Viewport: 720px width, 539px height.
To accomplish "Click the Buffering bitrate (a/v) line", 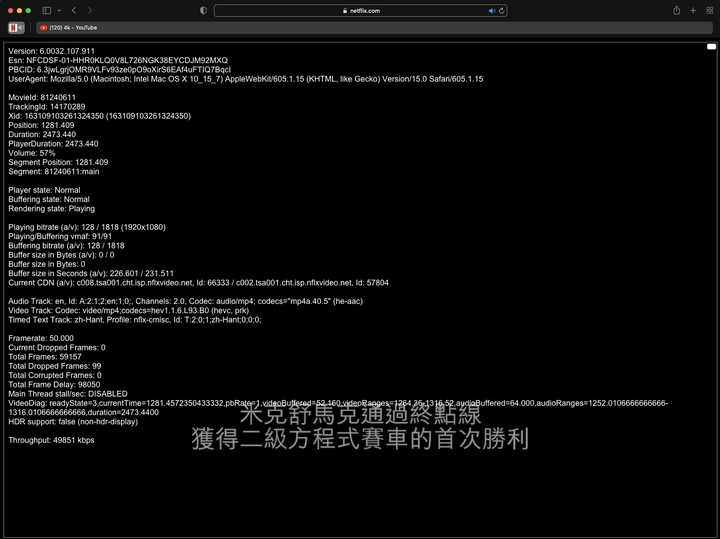I will click(66, 246).
